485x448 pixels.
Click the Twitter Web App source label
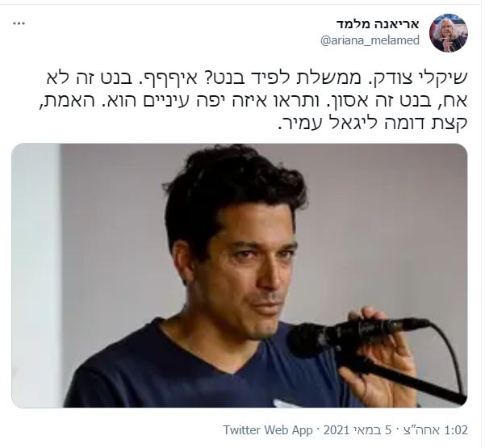(x=268, y=430)
